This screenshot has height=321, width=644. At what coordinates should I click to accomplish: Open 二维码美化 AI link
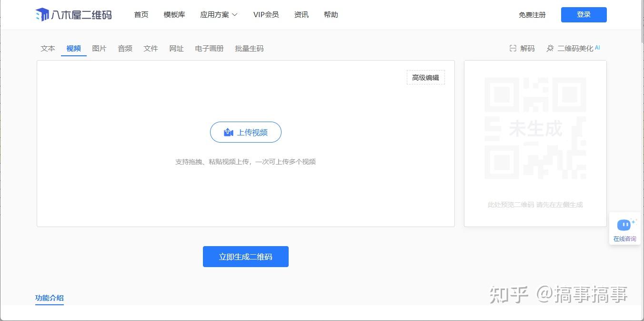coord(579,48)
